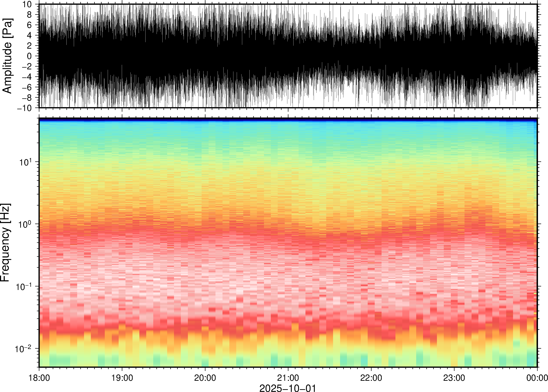The height and width of the screenshot is (392, 548).
Task: Click the 18:00 time axis label
Action: pyautogui.click(x=39, y=378)
